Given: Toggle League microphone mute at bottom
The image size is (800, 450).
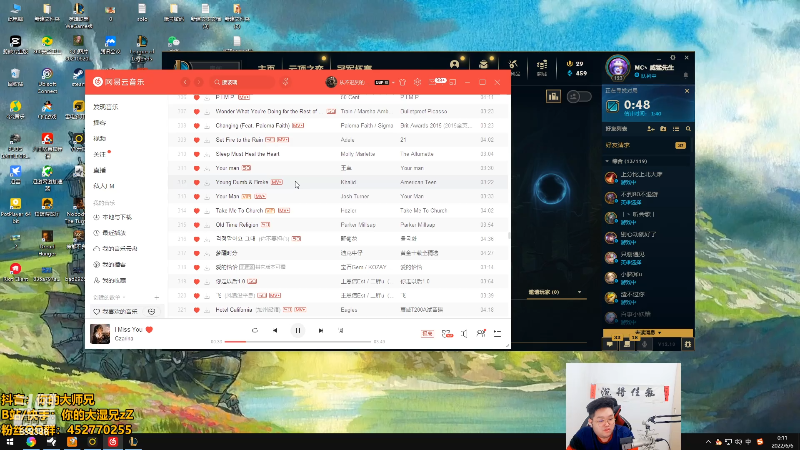Looking at the screenshot, I should [644, 344].
